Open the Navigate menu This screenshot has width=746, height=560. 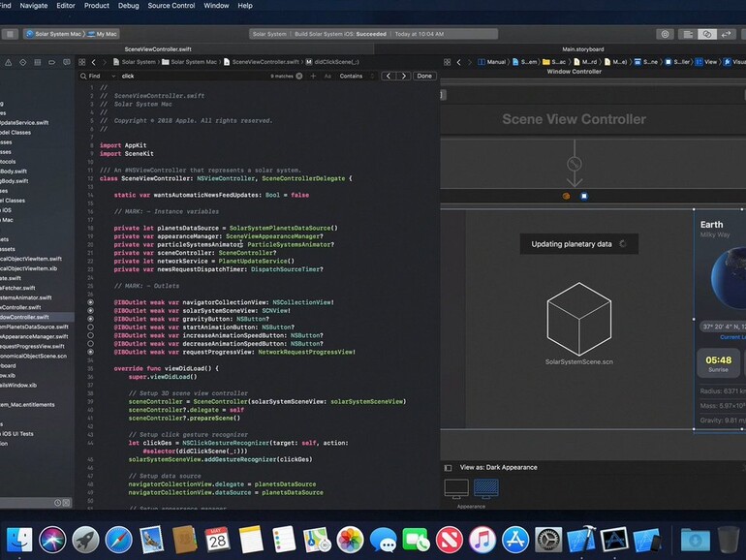(34, 6)
